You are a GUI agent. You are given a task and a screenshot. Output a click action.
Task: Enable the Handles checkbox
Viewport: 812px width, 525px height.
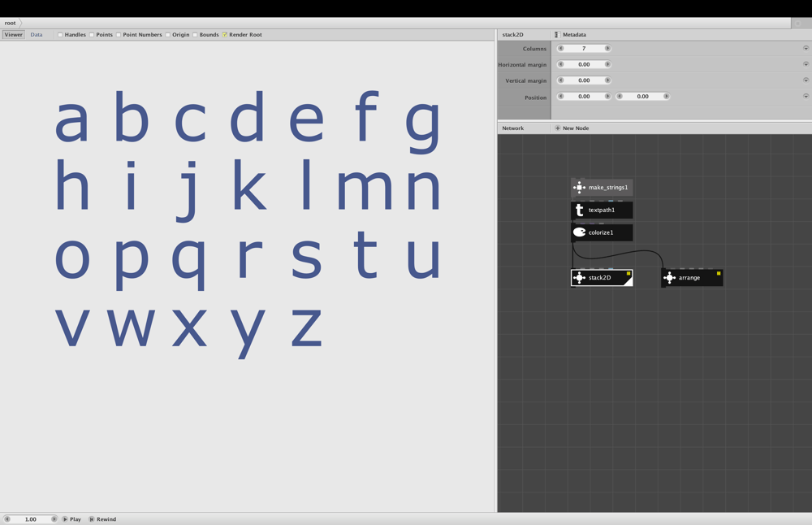(x=60, y=35)
